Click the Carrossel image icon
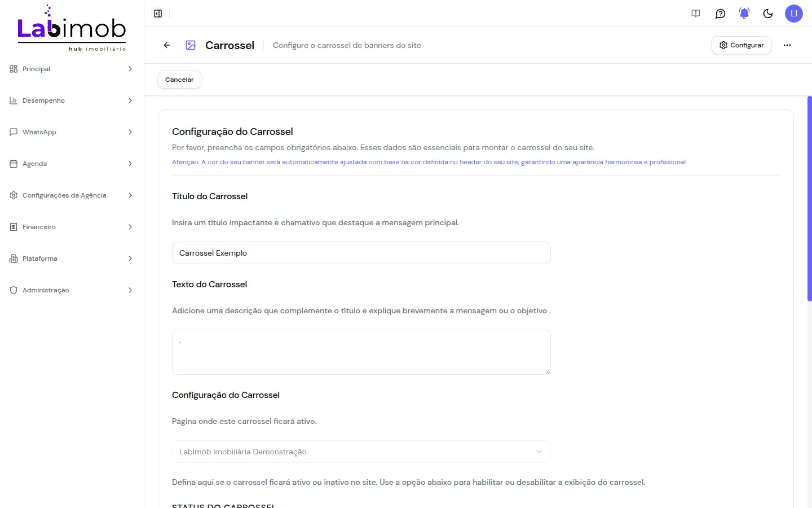 (191, 45)
